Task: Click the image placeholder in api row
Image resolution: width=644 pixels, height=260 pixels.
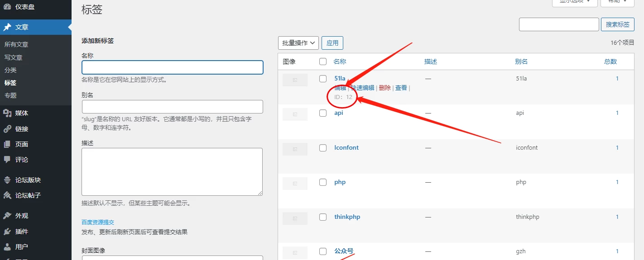Action: tap(295, 114)
